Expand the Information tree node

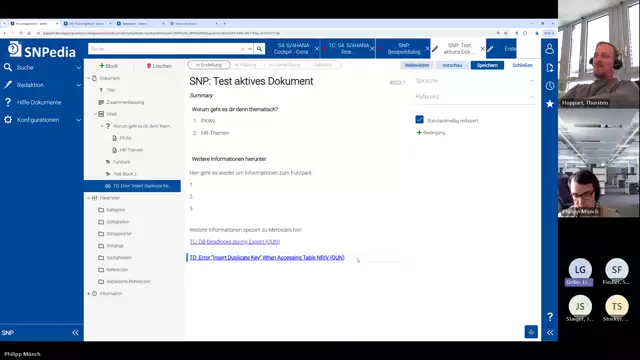tap(89, 293)
